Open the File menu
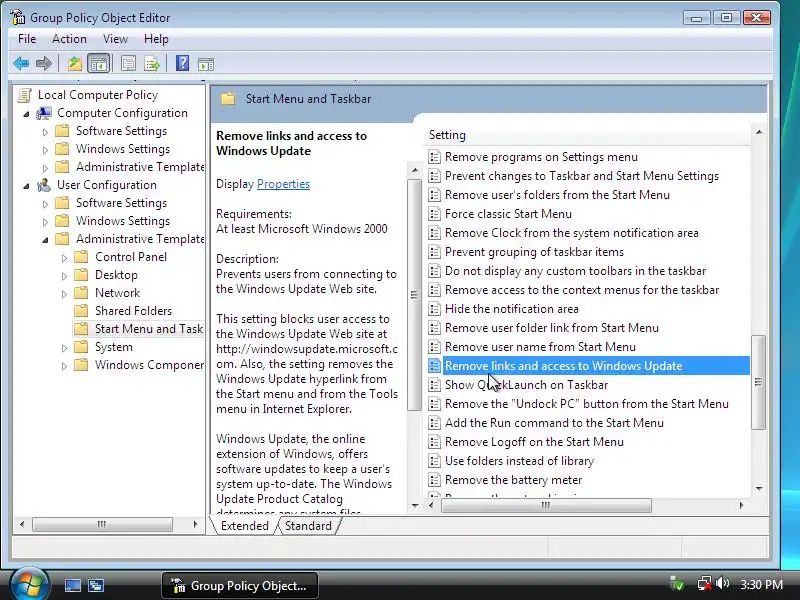 coord(27,39)
